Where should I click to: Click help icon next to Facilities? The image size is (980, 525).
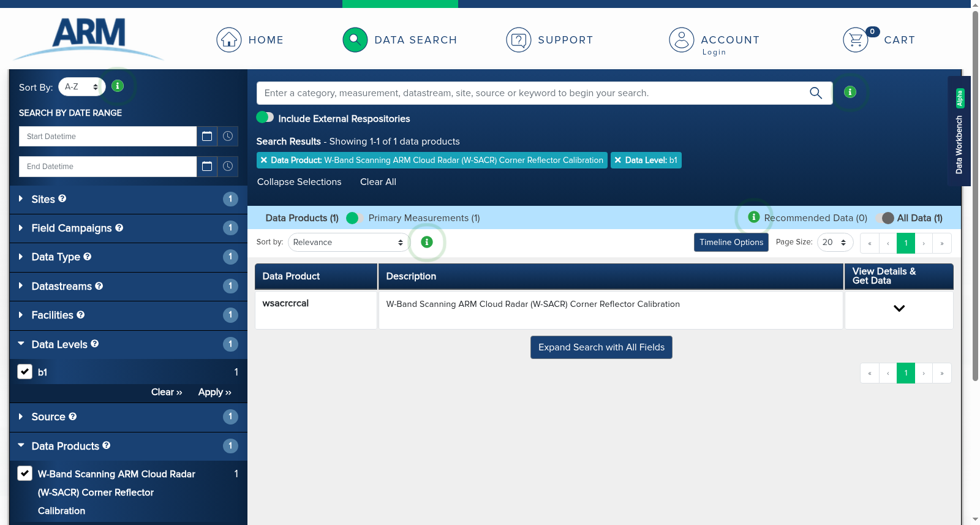click(x=81, y=314)
